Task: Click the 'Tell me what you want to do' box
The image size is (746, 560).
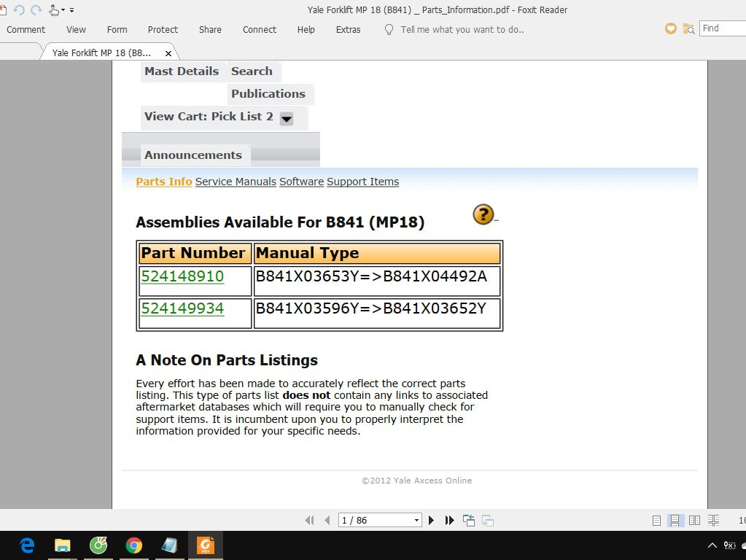Action: (462, 29)
